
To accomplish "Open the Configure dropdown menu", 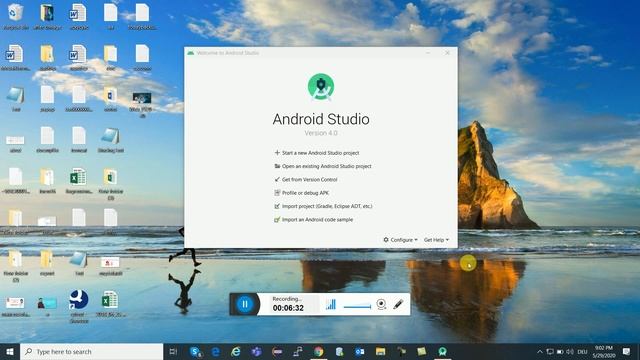I will pyautogui.click(x=400, y=240).
